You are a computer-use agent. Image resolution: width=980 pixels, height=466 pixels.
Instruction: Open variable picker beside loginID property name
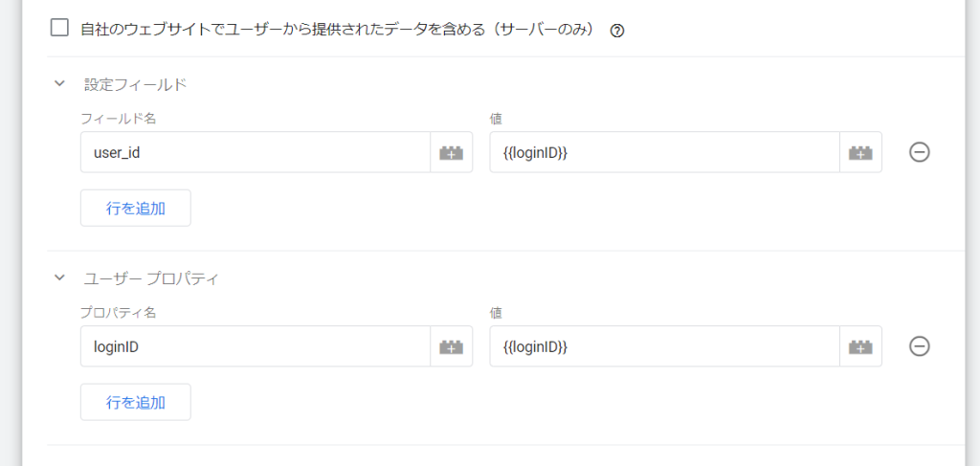pyautogui.click(x=452, y=346)
